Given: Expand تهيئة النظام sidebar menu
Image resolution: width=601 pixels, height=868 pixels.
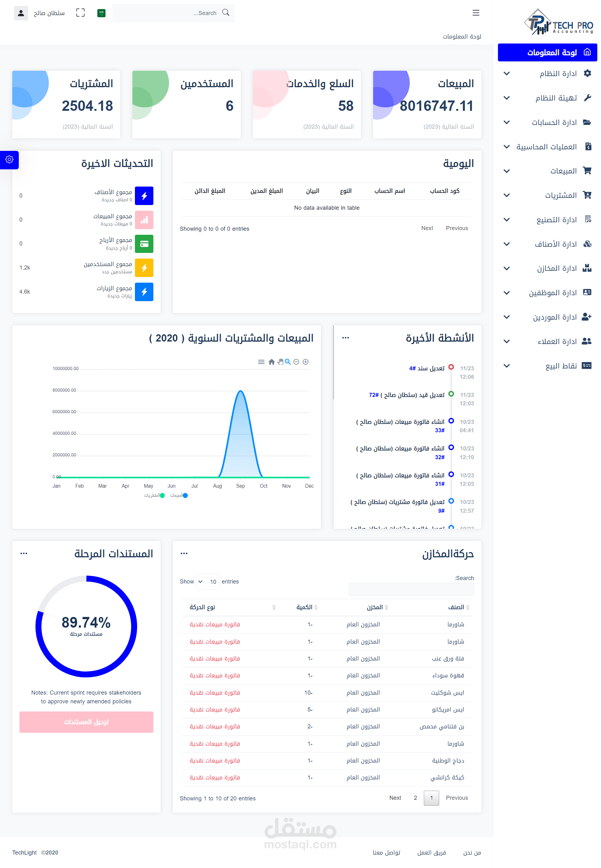Looking at the screenshot, I should click(x=547, y=98).
